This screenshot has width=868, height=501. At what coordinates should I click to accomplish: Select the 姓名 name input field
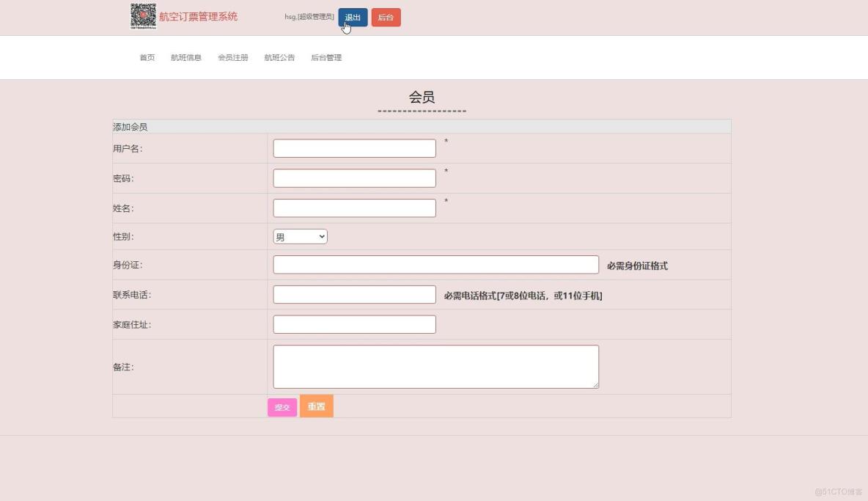click(354, 208)
